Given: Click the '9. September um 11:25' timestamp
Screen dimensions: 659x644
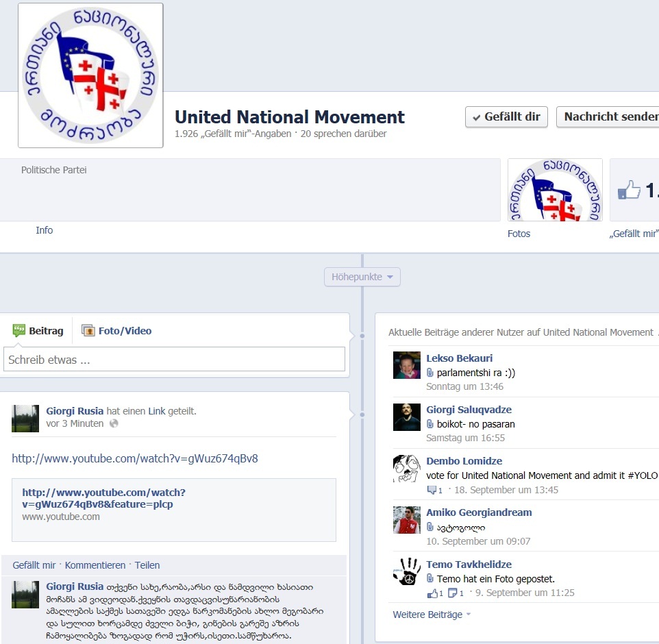Looking at the screenshot, I should pyautogui.click(x=525, y=593).
